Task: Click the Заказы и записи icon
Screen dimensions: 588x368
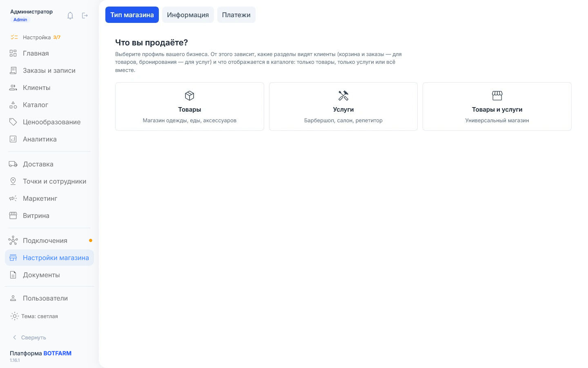Action: pyautogui.click(x=13, y=70)
